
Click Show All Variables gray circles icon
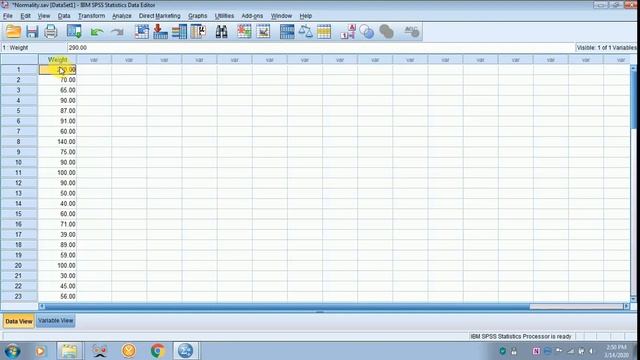386,32
